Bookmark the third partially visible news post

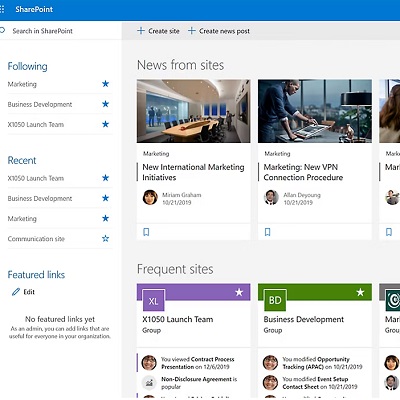[x=389, y=232]
